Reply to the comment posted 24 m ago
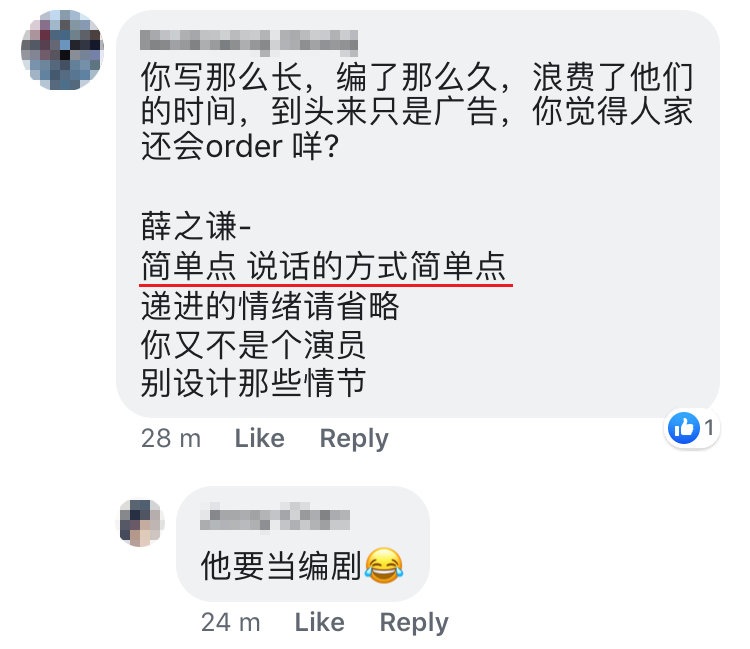Screen dimensions: 750x649 tap(414, 623)
